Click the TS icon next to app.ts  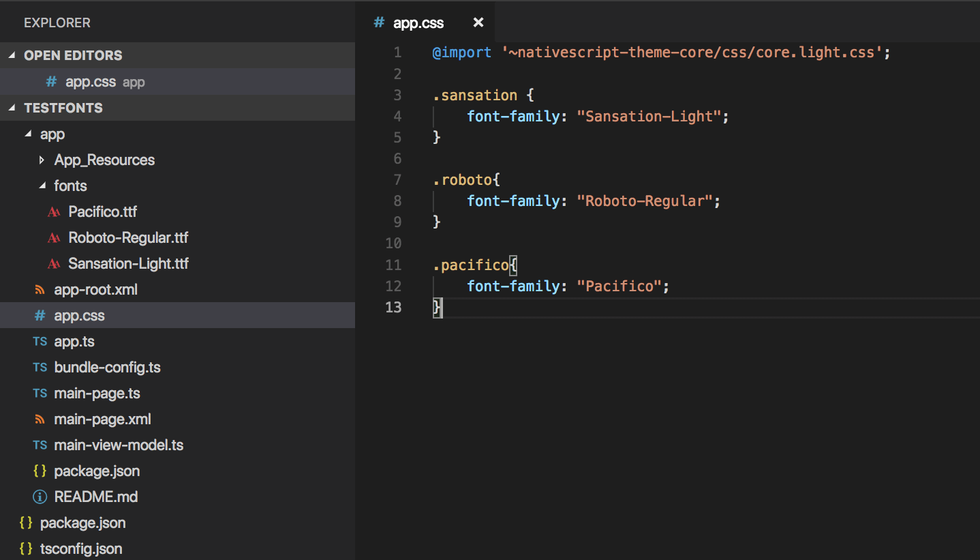40,341
